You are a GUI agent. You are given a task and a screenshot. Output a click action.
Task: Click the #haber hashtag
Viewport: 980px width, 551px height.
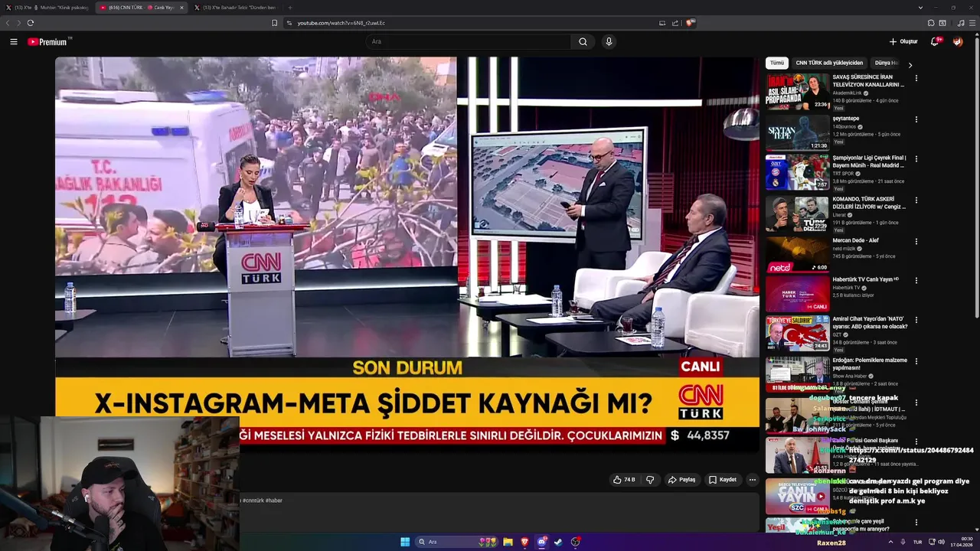click(274, 500)
